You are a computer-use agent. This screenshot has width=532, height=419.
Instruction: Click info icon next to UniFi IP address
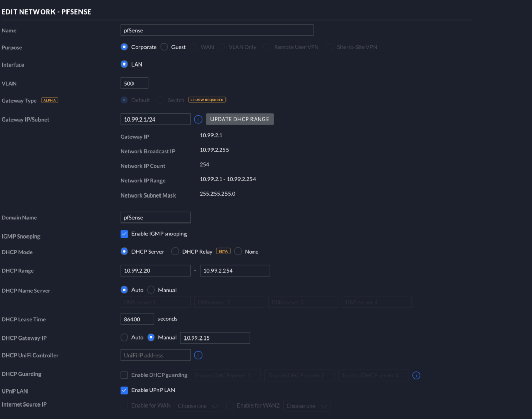click(x=198, y=356)
